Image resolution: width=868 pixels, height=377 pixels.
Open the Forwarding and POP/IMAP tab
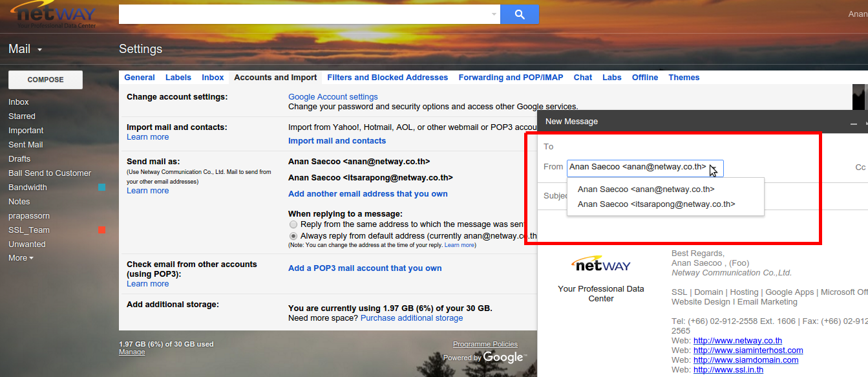coord(511,78)
